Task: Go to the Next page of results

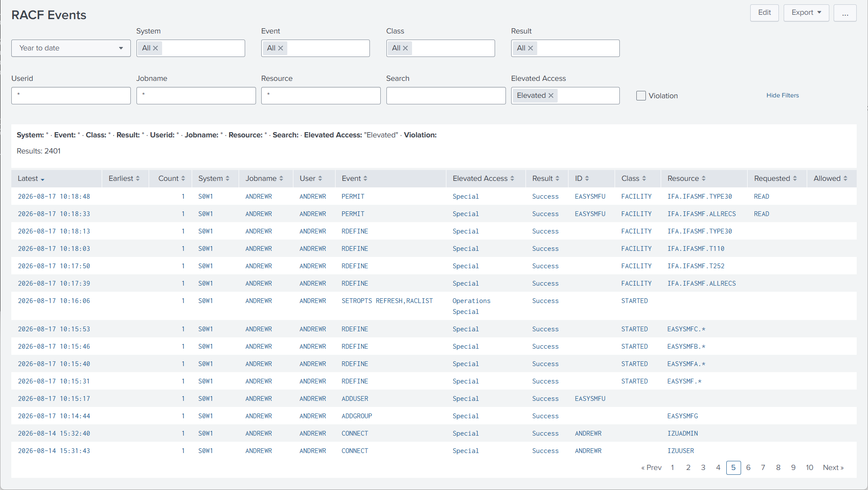Action: pyautogui.click(x=833, y=467)
